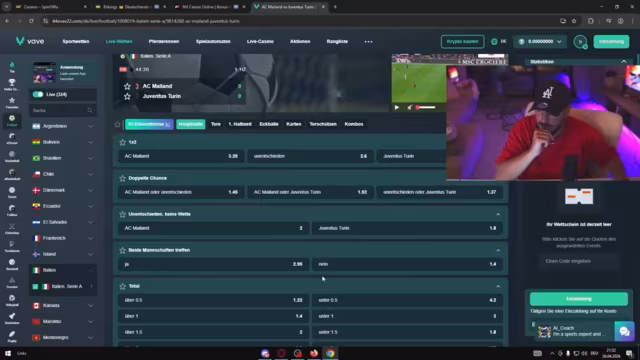Open the trophy icon in sports sidebar
The width and height of the screenshot is (640, 360).
tap(12, 82)
